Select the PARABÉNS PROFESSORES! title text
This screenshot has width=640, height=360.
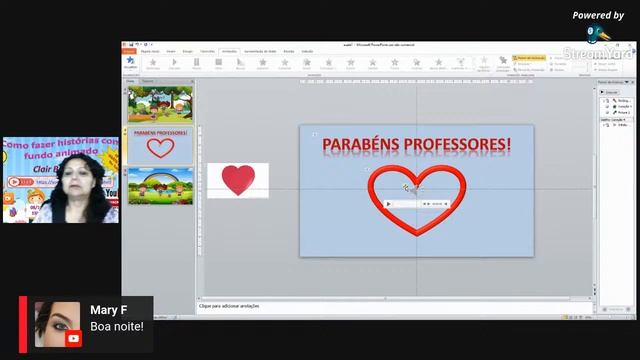(x=416, y=144)
